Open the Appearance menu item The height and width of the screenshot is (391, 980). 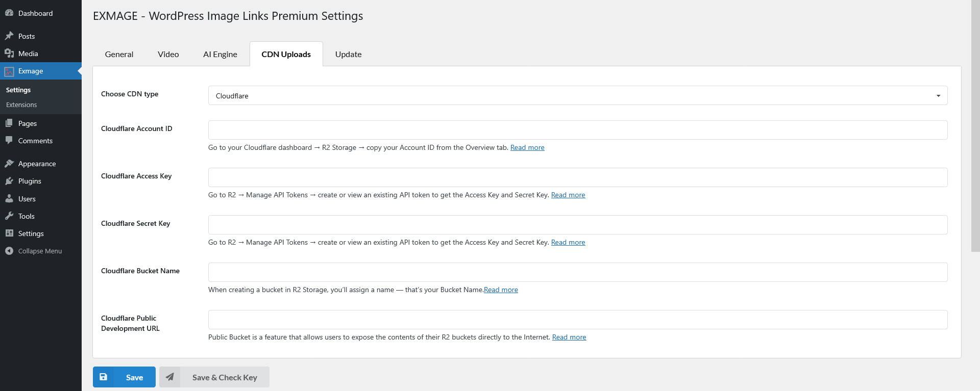[41, 164]
